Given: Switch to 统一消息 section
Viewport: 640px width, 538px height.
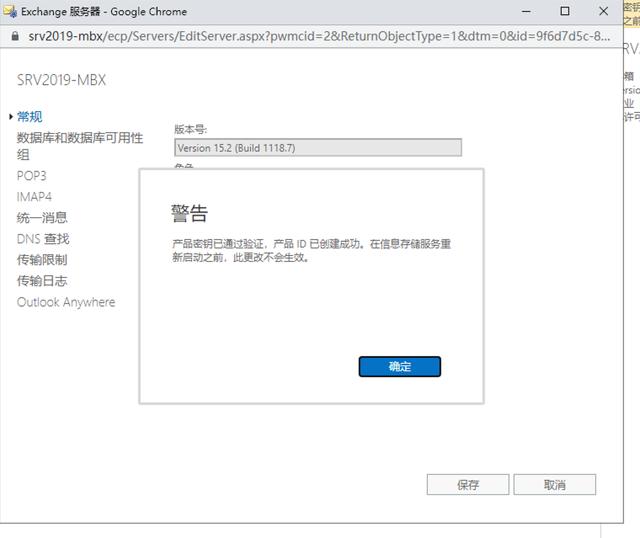Looking at the screenshot, I should 42,218.
